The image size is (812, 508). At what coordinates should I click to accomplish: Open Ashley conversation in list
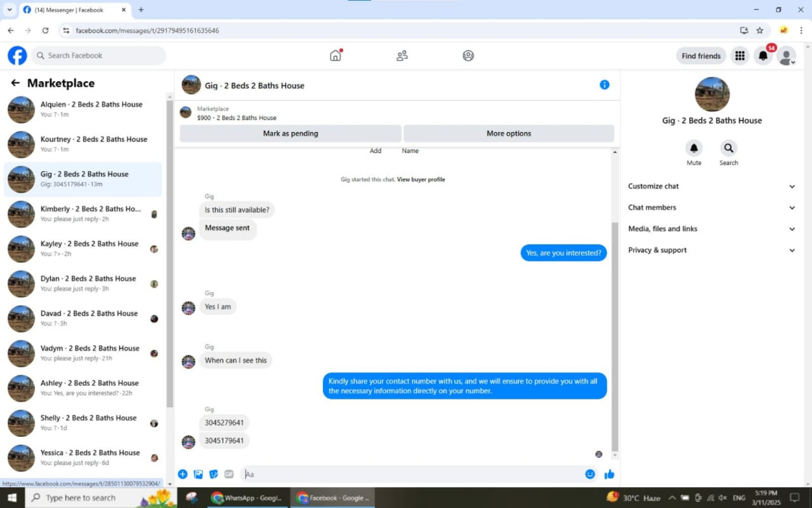pyautogui.click(x=83, y=389)
